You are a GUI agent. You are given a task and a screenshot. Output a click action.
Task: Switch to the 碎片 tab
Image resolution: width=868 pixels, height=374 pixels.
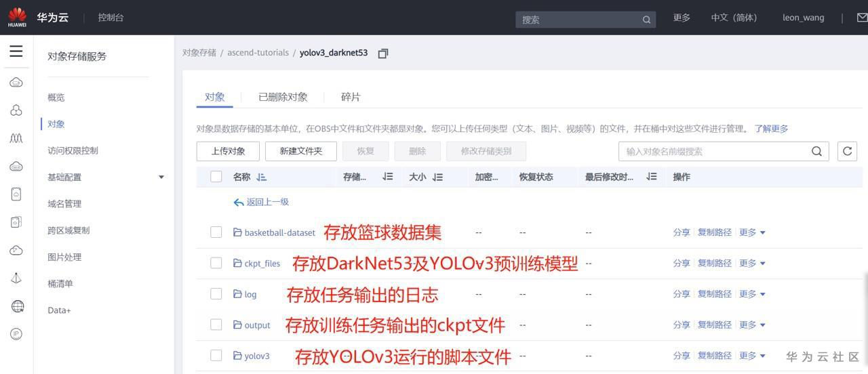[x=351, y=97]
